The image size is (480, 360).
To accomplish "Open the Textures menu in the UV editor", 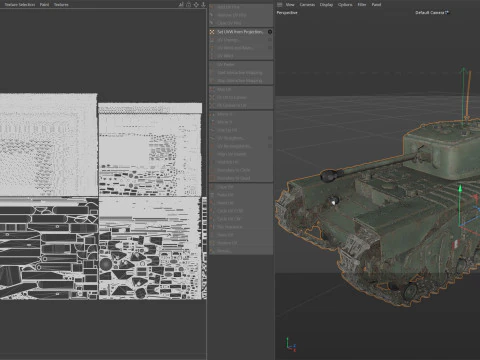I will [61, 5].
